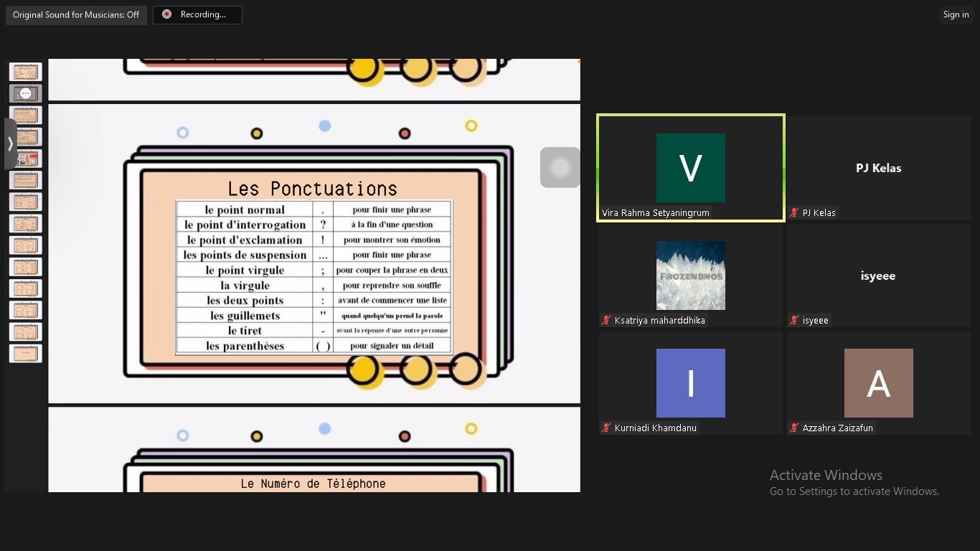Expand the side panel with the chevron arrow

tap(10, 144)
